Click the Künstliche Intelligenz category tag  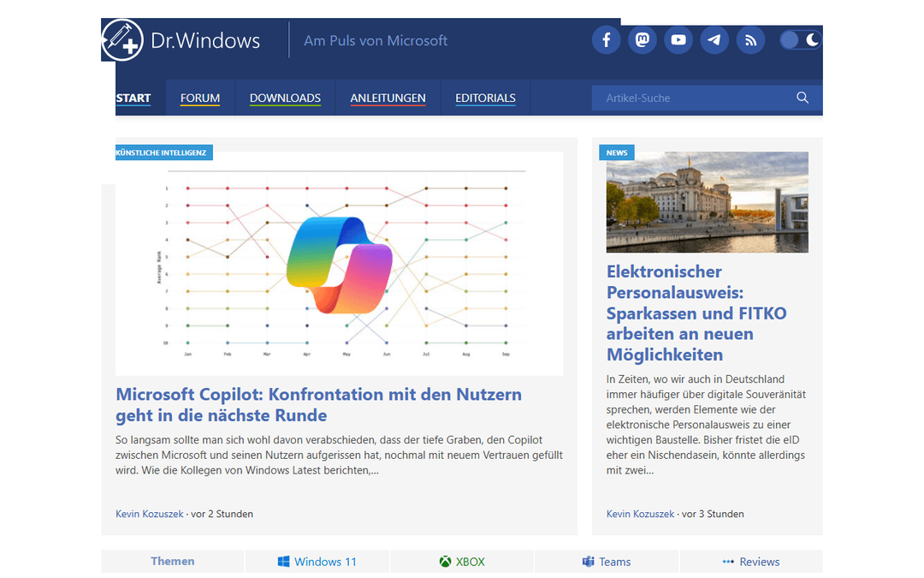(162, 152)
